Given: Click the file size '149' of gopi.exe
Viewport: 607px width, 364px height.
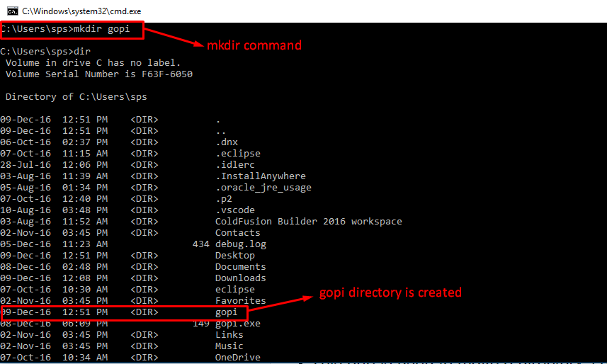Looking at the screenshot, I should click(201, 324).
